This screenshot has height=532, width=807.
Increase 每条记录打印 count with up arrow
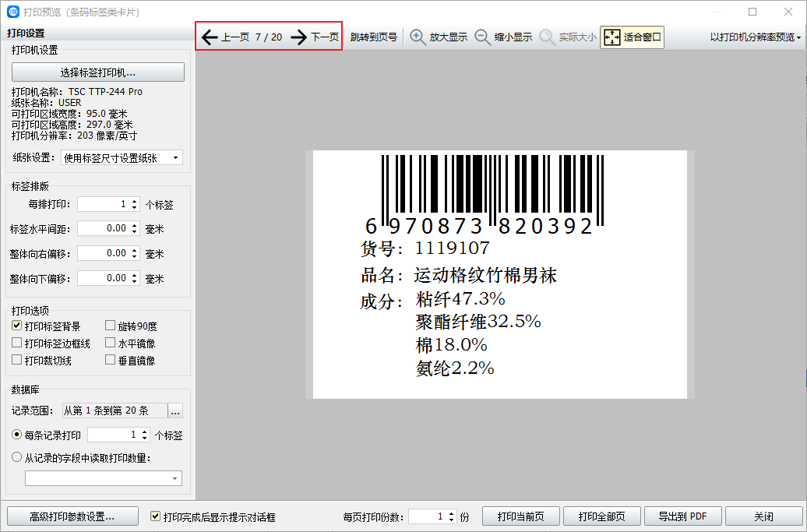[x=145, y=432]
